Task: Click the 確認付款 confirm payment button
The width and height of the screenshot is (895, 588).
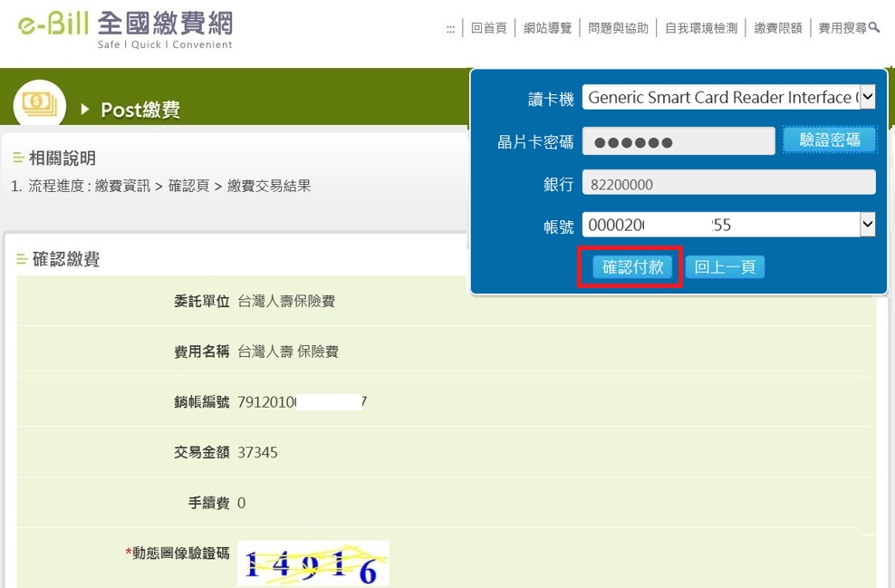Action: click(632, 266)
